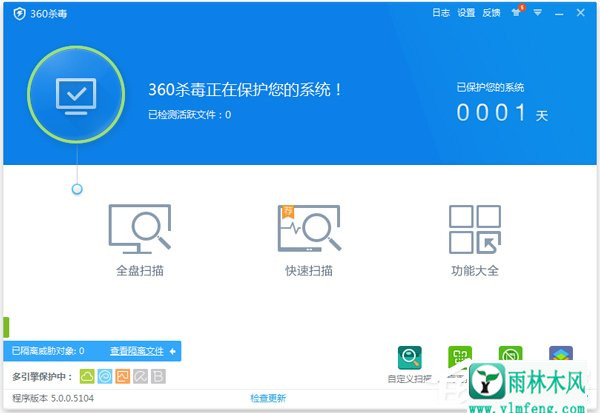600x413 pixels.
Task: Toggle the green cloud engine icon
Action: tap(87, 377)
